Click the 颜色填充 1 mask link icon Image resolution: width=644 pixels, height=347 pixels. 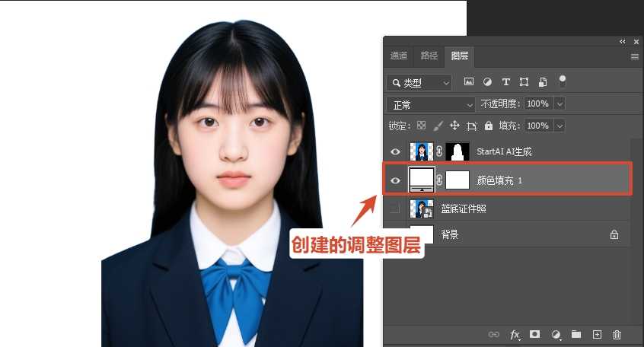click(x=439, y=180)
